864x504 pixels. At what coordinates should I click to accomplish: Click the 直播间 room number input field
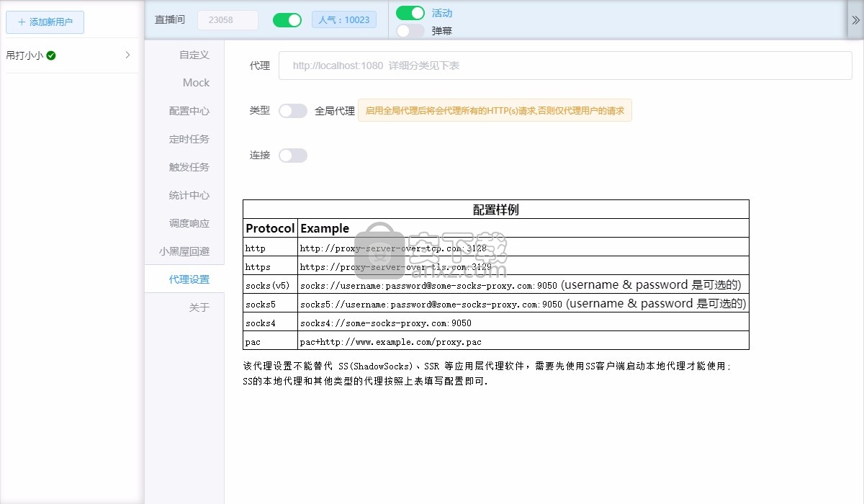click(x=228, y=20)
